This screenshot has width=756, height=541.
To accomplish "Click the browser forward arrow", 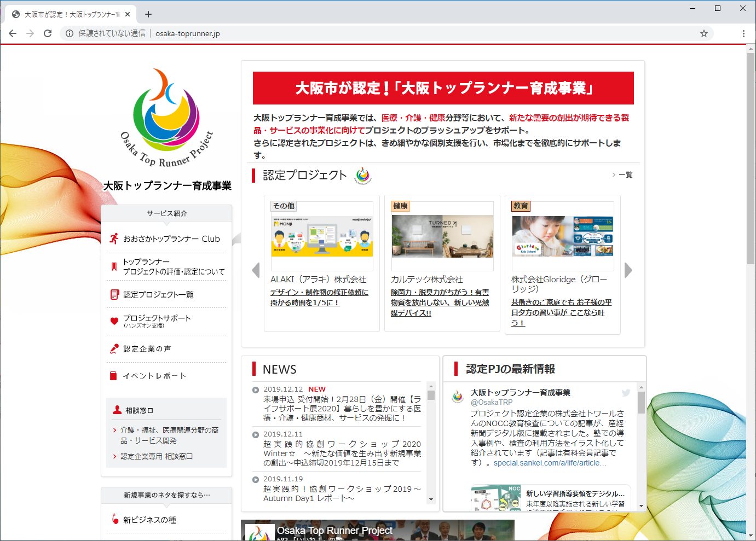I will 30,33.
